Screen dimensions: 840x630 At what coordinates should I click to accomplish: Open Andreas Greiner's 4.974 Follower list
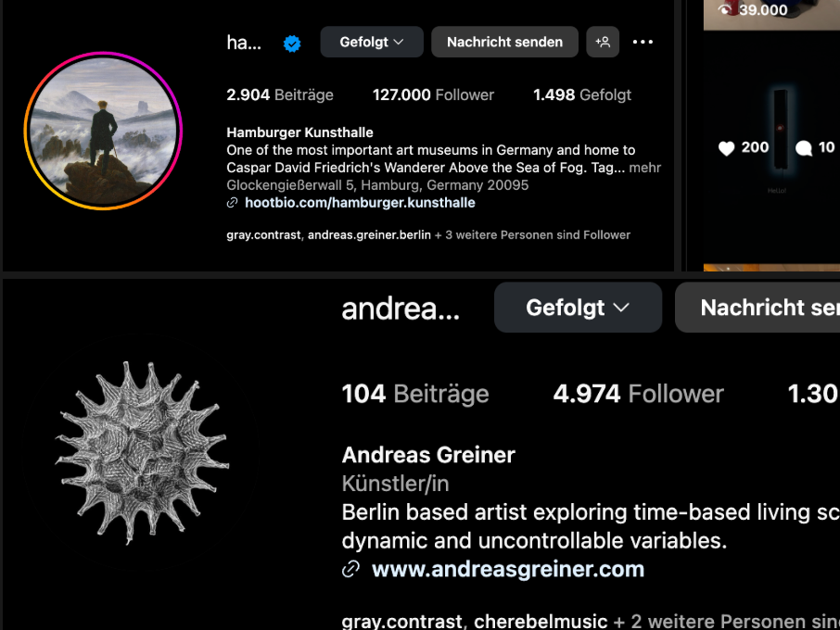(x=638, y=394)
